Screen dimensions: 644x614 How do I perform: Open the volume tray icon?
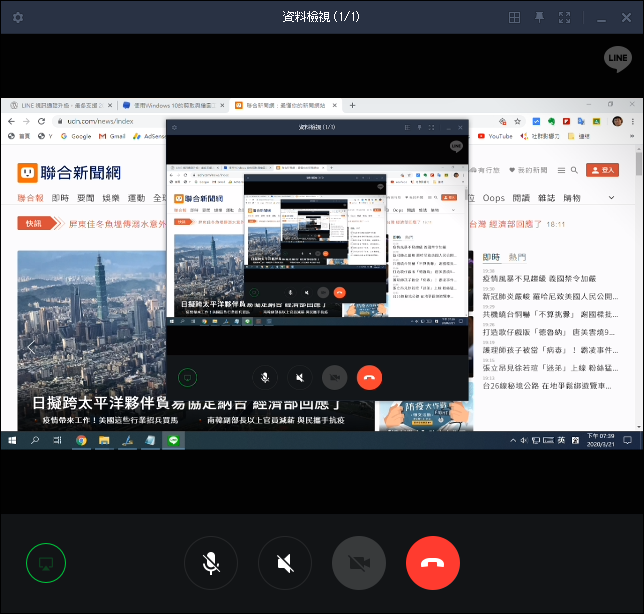point(524,440)
